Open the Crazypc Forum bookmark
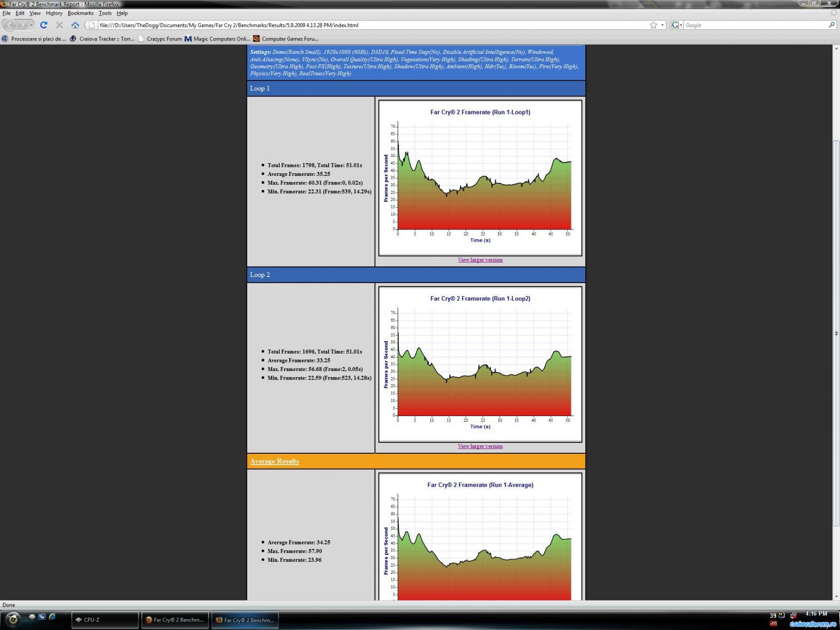Image resolution: width=840 pixels, height=630 pixels. [160, 39]
